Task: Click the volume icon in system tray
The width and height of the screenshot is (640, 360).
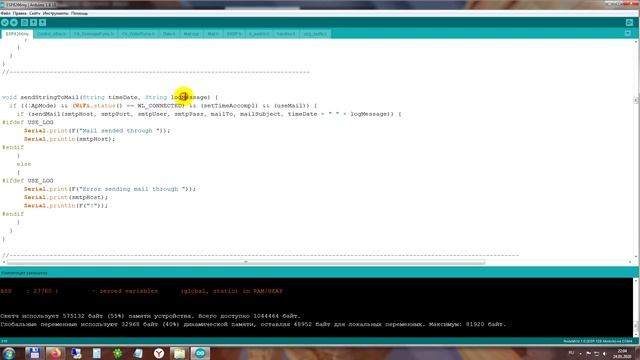Action: (x=604, y=353)
